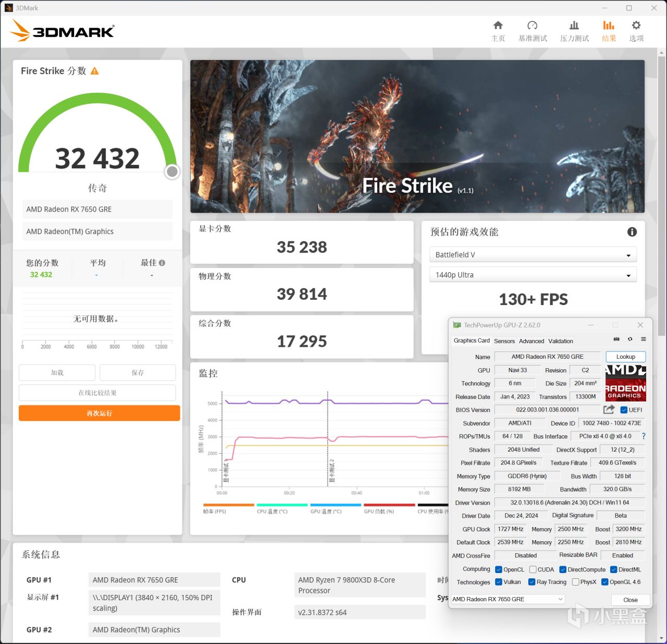Viewport: 667px width, 644px height.
Task: Toggle the DirectML checkbox
Action: pos(614,569)
